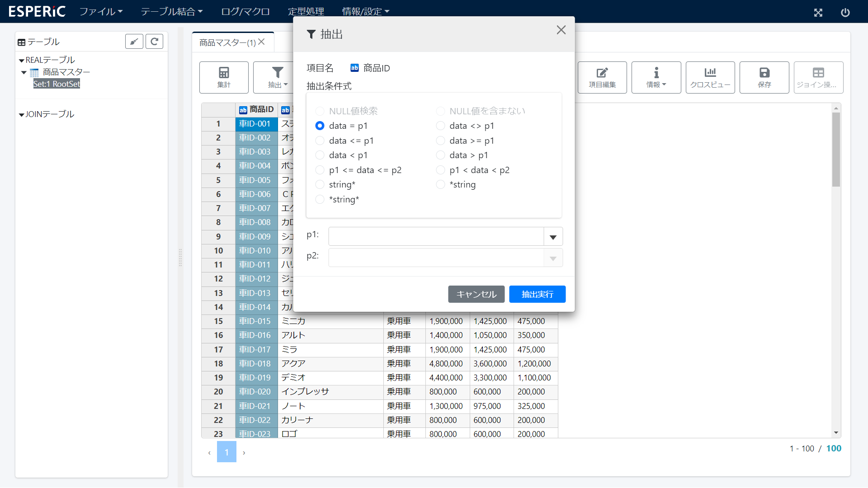Image resolution: width=868 pixels, height=488 pixels.
Task: Open the テーブル結合 menu
Action: click(171, 11)
